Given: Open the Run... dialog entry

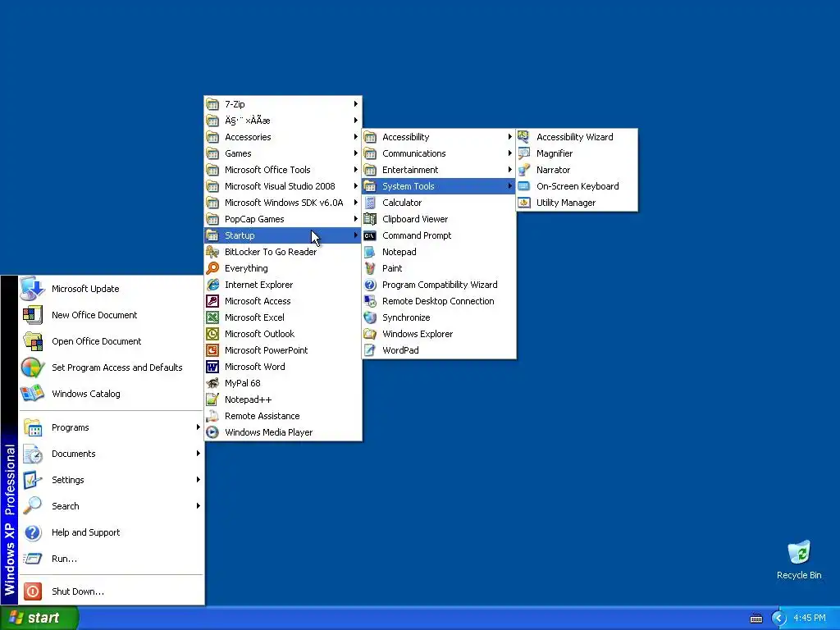Looking at the screenshot, I should click(x=112, y=559).
